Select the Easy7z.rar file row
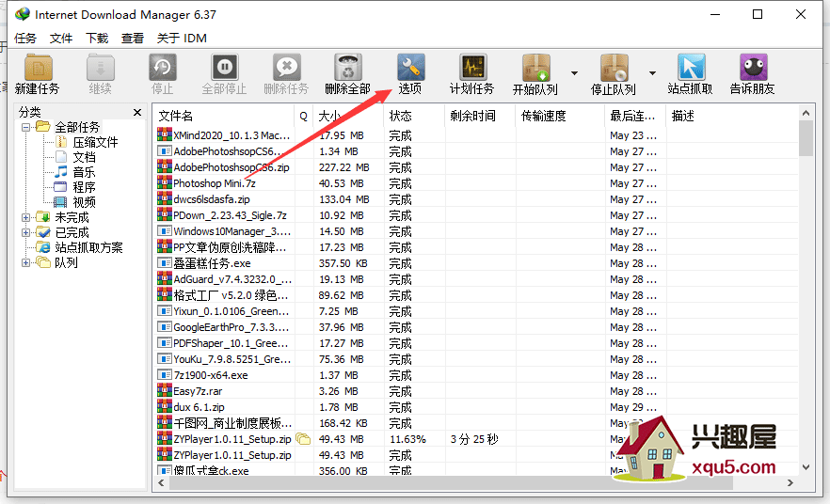This screenshot has height=504, width=830. [476, 391]
